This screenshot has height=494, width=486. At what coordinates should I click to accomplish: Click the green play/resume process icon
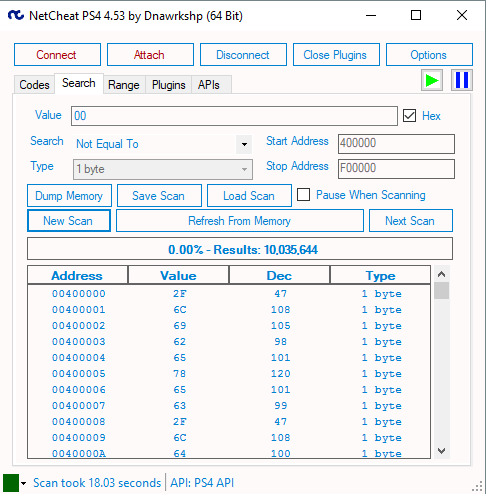[432, 80]
